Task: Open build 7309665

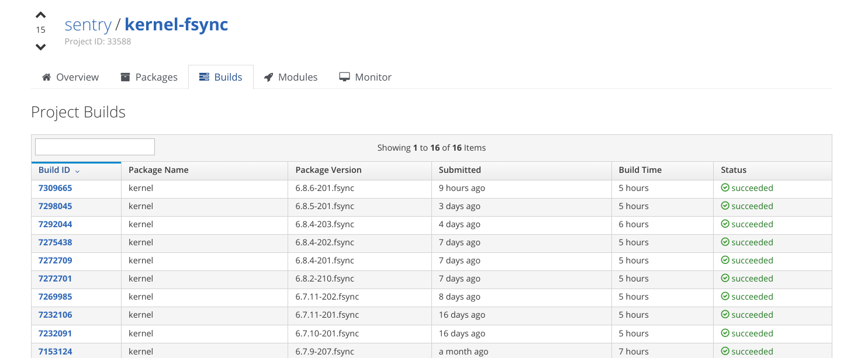Action: 55,188
